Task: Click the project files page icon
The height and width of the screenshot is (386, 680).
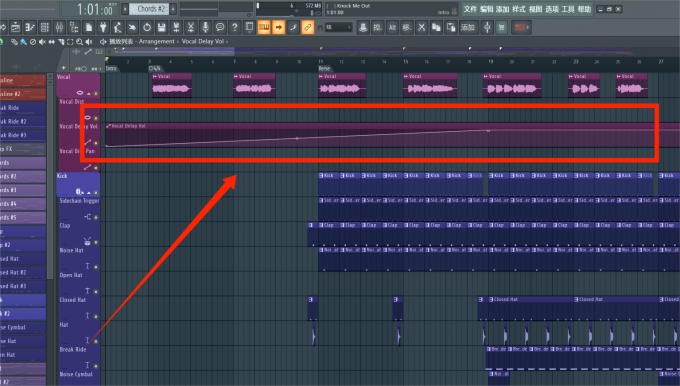Action: point(89,27)
